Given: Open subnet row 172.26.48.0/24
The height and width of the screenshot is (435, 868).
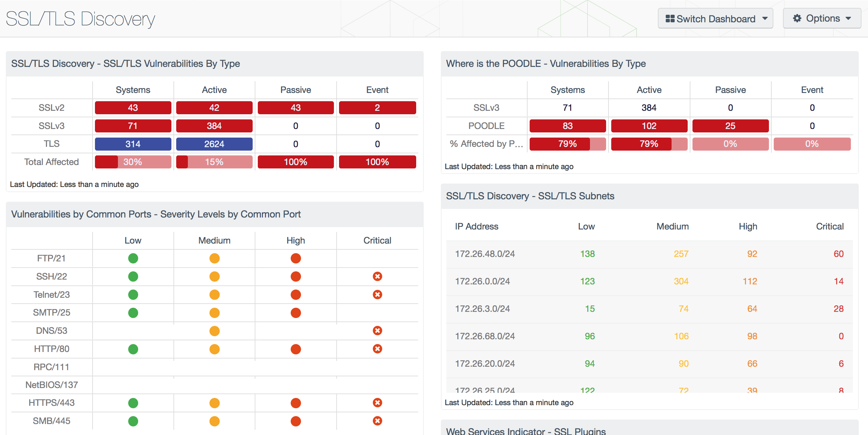Looking at the screenshot, I should pos(649,254).
